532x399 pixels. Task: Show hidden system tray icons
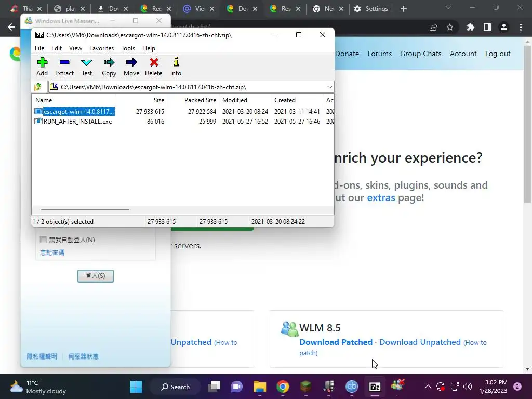pyautogui.click(x=428, y=387)
